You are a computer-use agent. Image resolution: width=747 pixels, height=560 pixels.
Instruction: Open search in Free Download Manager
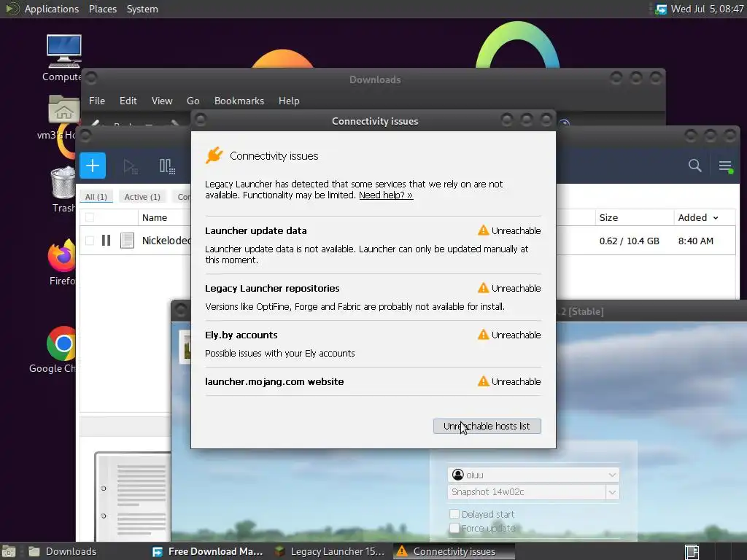pos(694,166)
